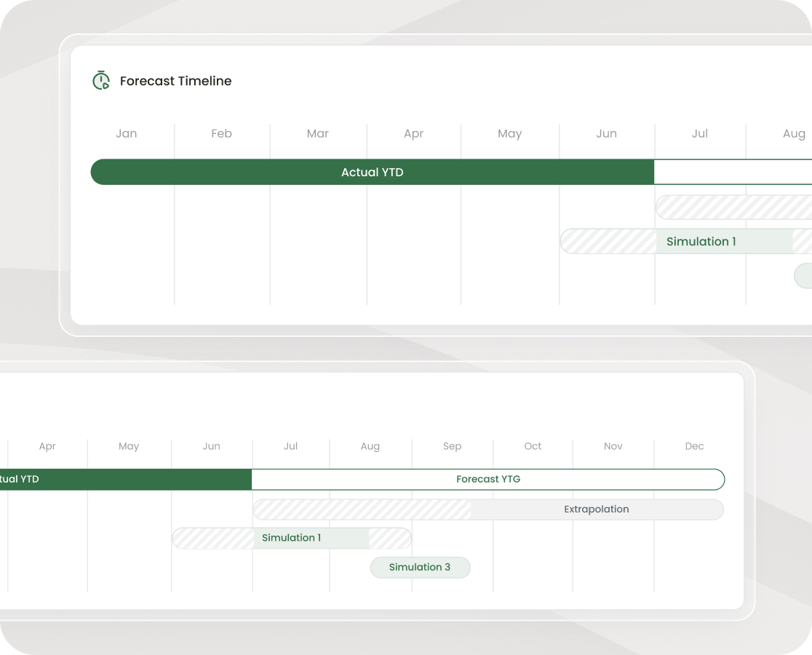Open Simulation 1 bar in lower timeline
The height and width of the screenshot is (655, 812).
(291, 538)
